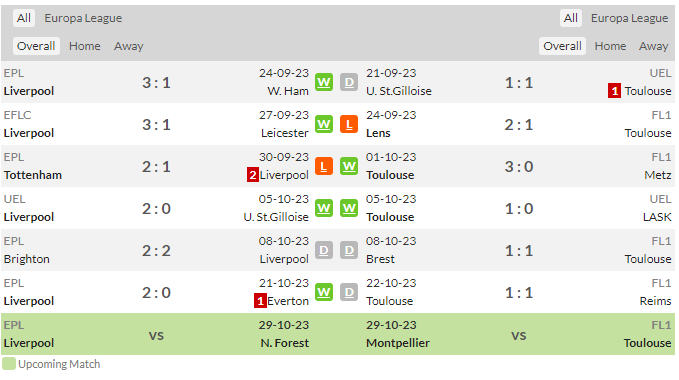
Task: Click the orange L badge for Tottenham vs Liverpool
Action: tap(323, 166)
